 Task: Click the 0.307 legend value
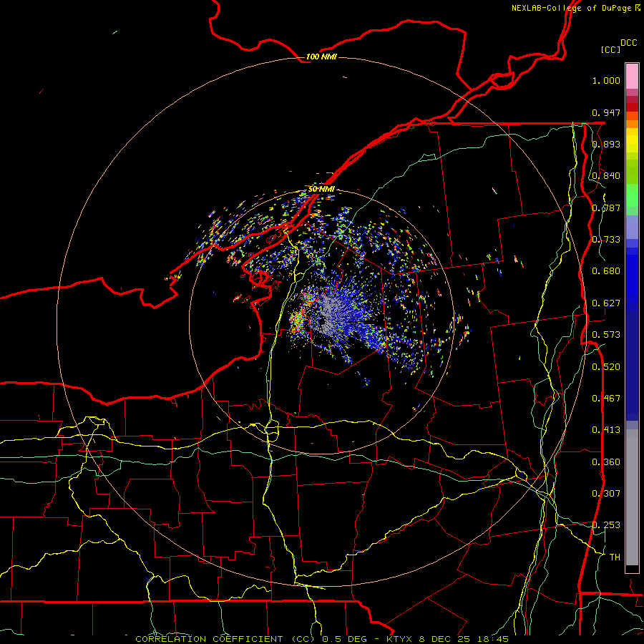(x=606, y=494)
